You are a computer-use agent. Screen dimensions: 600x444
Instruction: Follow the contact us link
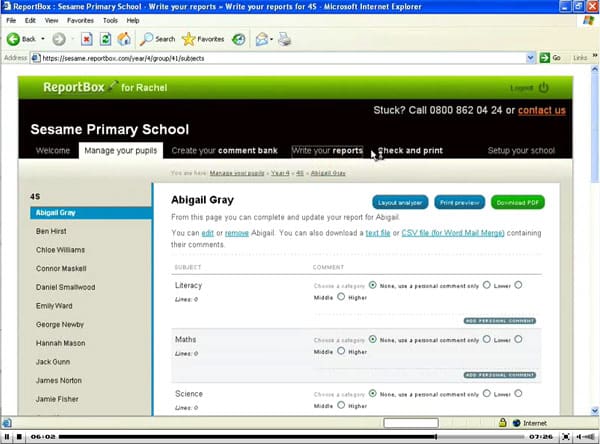[x=541, y=110]
